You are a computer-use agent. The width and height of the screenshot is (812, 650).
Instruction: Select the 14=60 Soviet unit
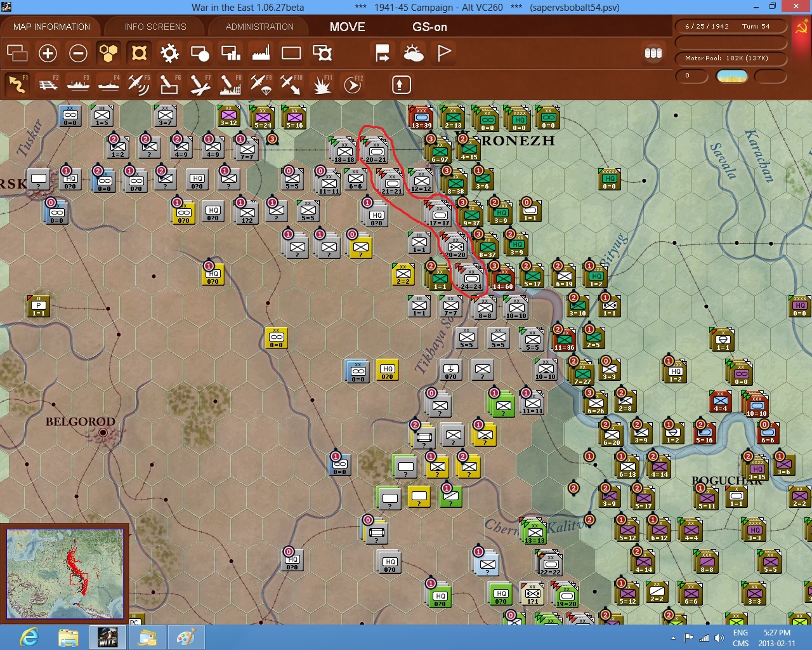(502, 277)
